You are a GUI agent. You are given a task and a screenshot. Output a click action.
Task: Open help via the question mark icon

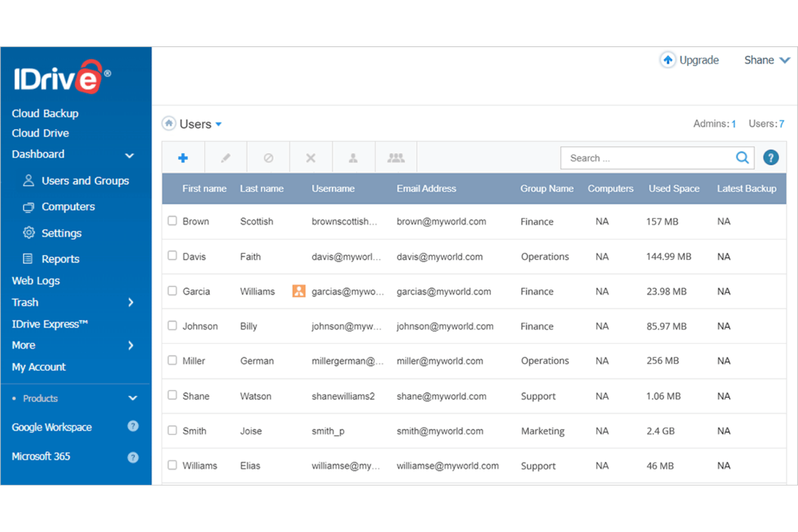[x=771, y=157]
